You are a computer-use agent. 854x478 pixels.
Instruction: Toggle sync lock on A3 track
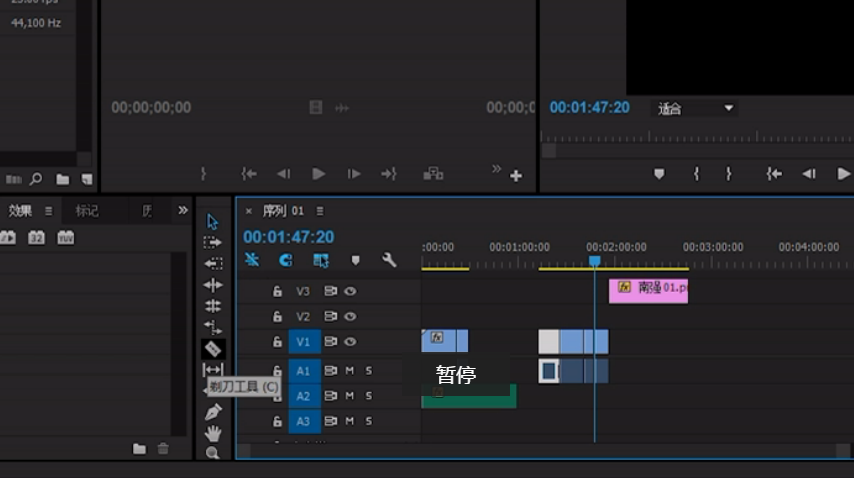[x=331, y=421]
